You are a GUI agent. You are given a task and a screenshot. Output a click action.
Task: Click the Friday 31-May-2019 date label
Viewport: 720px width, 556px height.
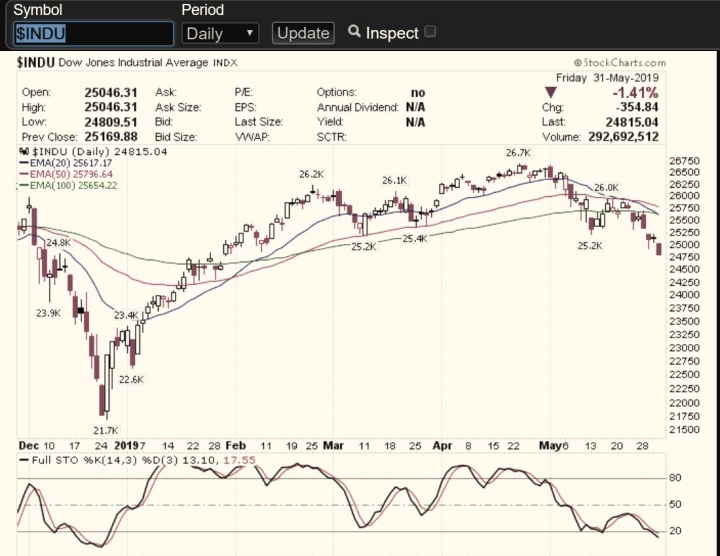[607, 78]
